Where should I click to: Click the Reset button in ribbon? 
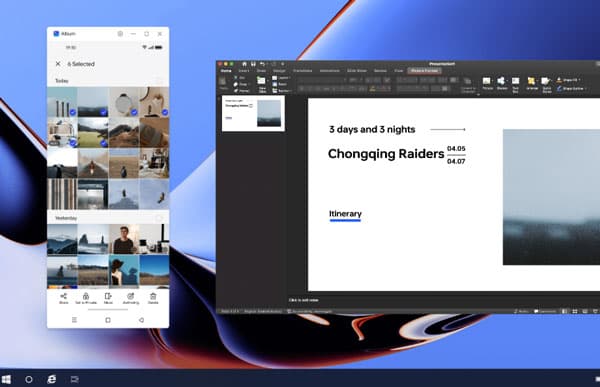[280, 84]
